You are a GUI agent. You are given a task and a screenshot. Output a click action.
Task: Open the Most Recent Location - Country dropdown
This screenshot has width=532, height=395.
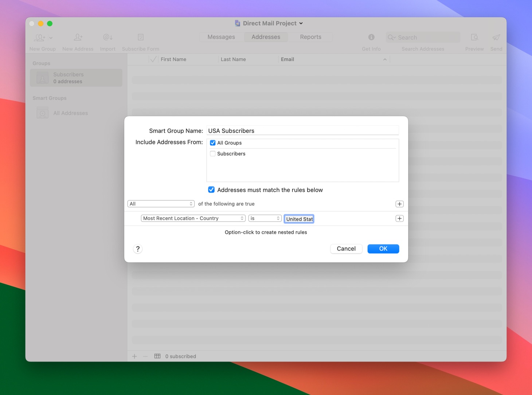(x=193, y=218)
